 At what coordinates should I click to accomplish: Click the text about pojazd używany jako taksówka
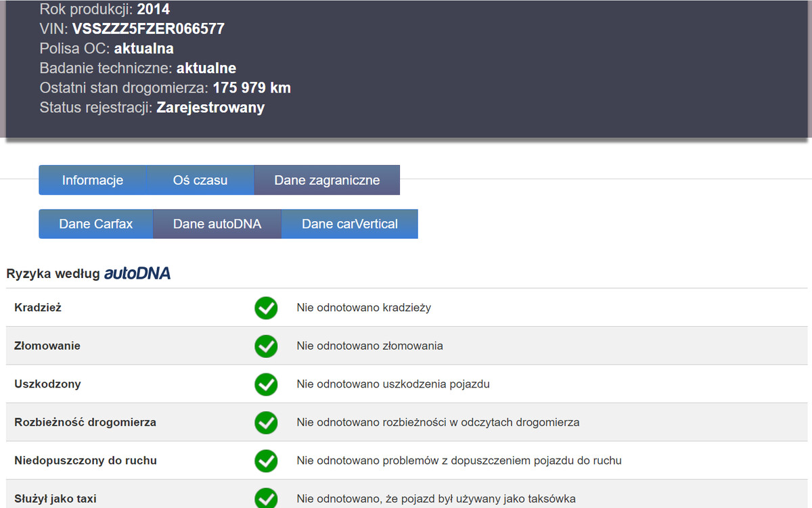(x=436, y=499)
